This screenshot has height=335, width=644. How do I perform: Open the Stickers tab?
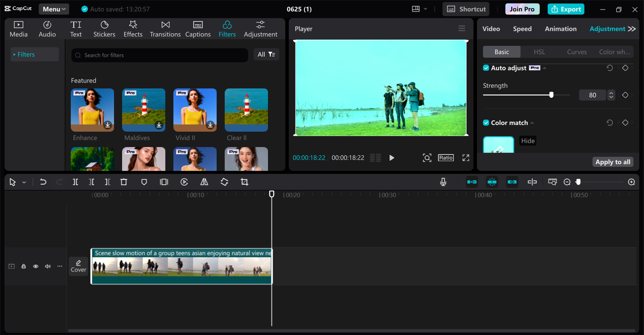click(x=104, y=29)
